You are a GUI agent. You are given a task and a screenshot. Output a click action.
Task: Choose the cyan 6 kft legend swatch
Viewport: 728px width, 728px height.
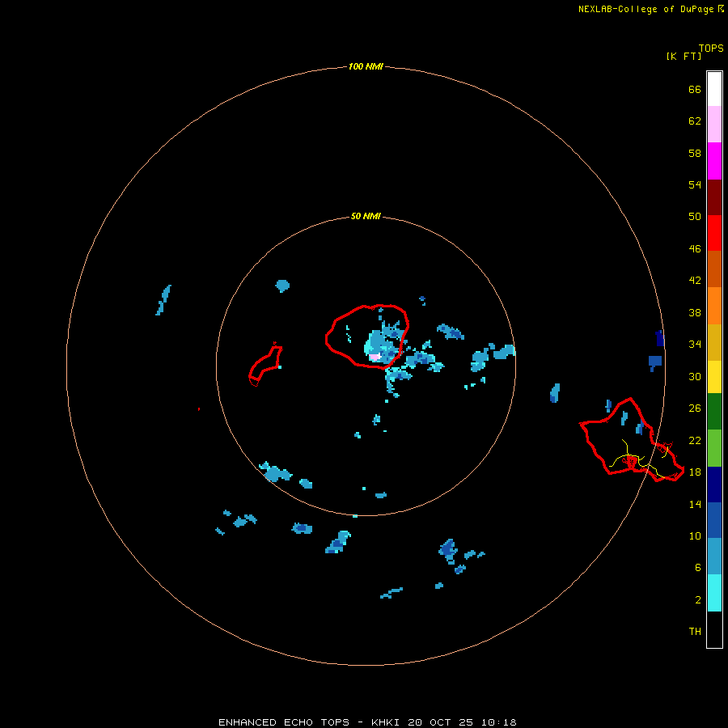point(714,593)
